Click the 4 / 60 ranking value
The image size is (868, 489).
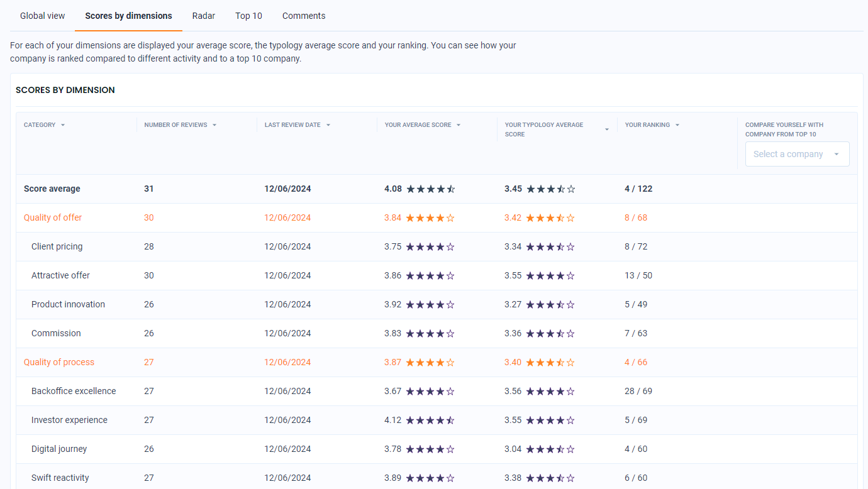pos(636,449)
